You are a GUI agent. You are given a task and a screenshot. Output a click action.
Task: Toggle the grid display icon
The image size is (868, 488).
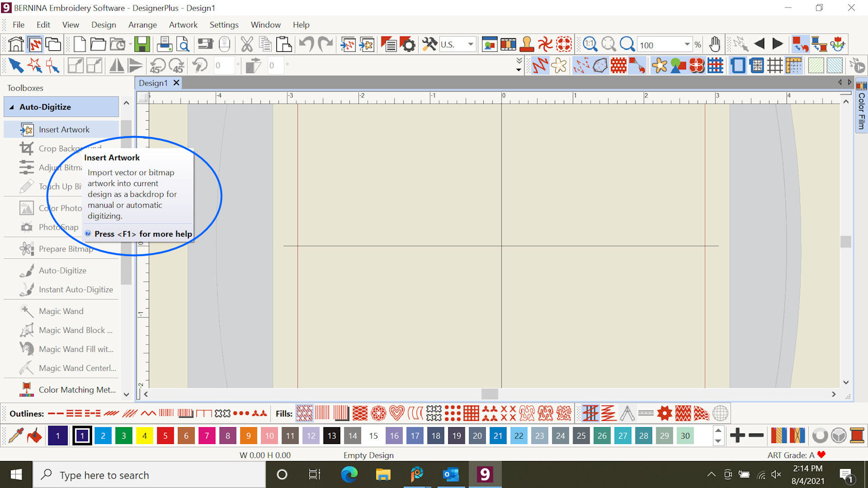click(x=775, y=66)
